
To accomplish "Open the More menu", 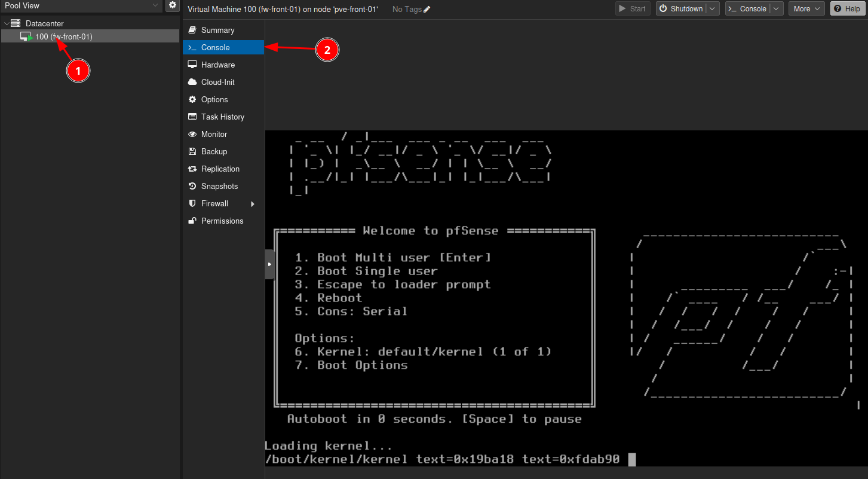I will tap(806, 9).
